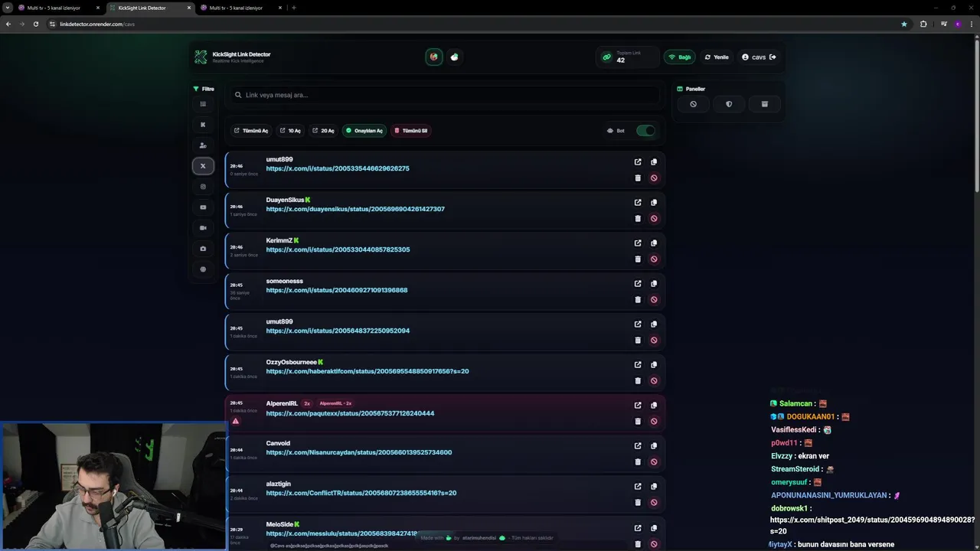The height and width of the screenshot is (551, 980).
Task: Open the haberaktifcom status link
Action: 367,371
